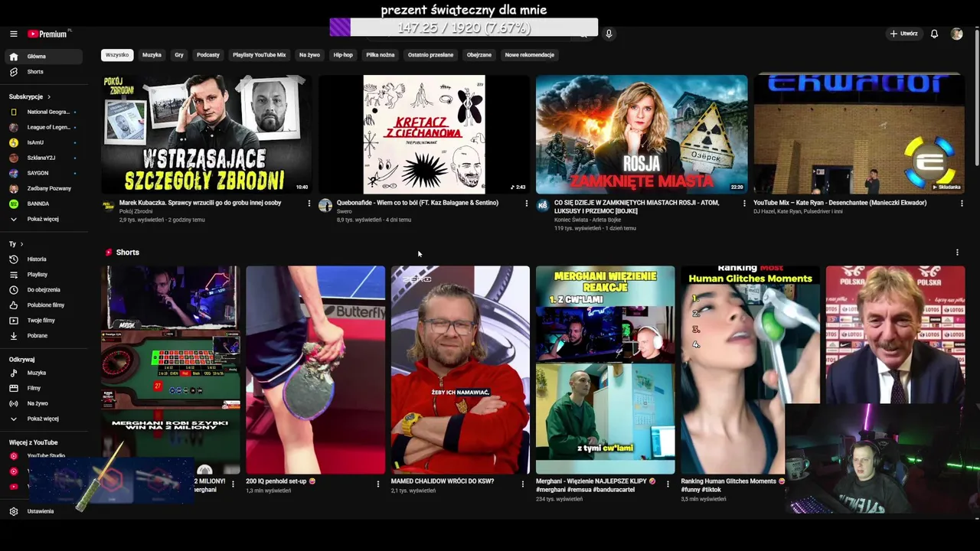This screenshot has height=551, width=980.
Task: Open Na żywo under Odkrywaj in sidebar
Action: click(44, 404)
